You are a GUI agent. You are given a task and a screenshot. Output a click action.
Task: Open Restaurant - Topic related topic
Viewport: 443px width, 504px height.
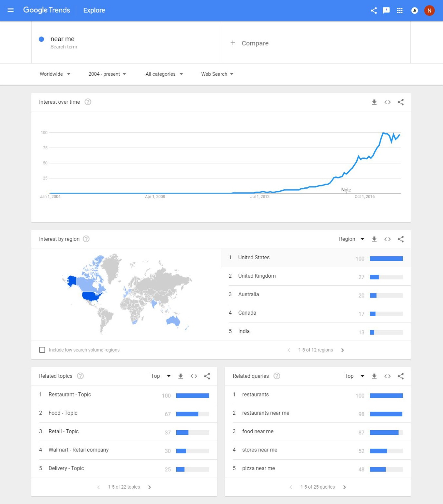tap(124, 395)
